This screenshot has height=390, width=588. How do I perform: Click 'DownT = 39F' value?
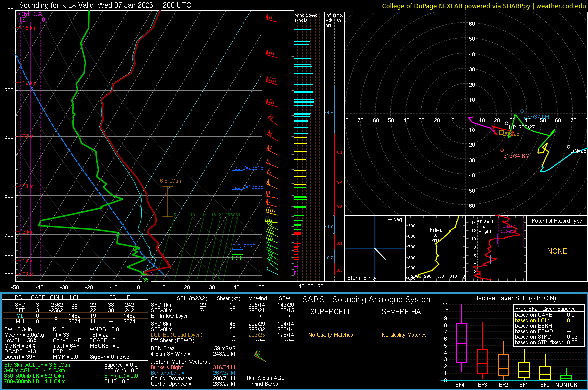pyautogui.click(x=20, y=357)
